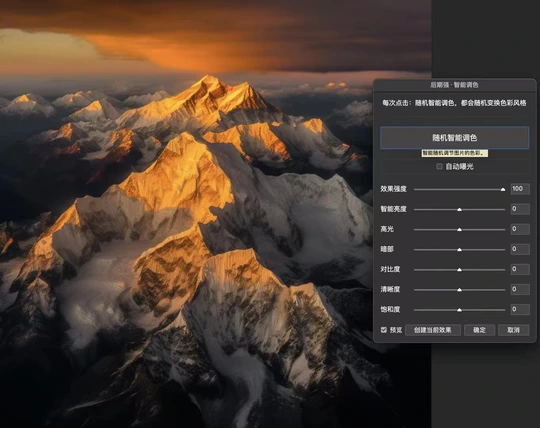
Task: Enable the 自动曝光 checkbox
Action: click(x=439, y=167)
